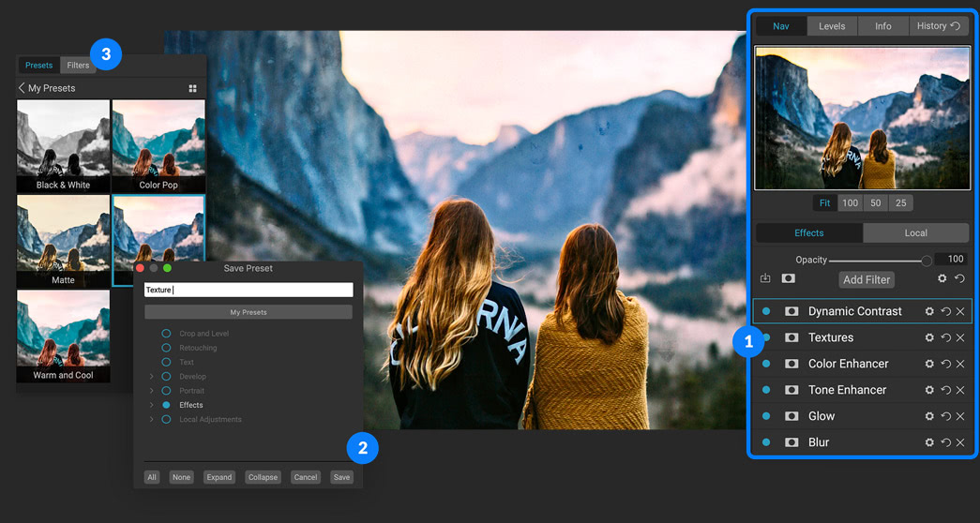
Task: Adjust the Opacity slider handle
Action: [x=927, y=261]
